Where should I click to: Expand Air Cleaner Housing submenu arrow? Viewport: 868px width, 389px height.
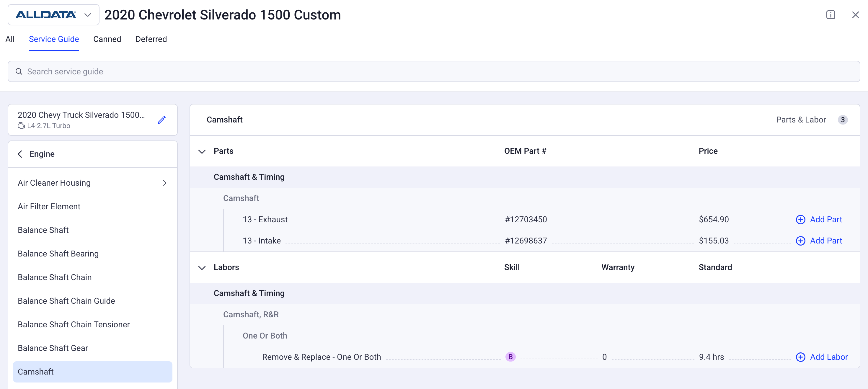click(x=165, y=183)
